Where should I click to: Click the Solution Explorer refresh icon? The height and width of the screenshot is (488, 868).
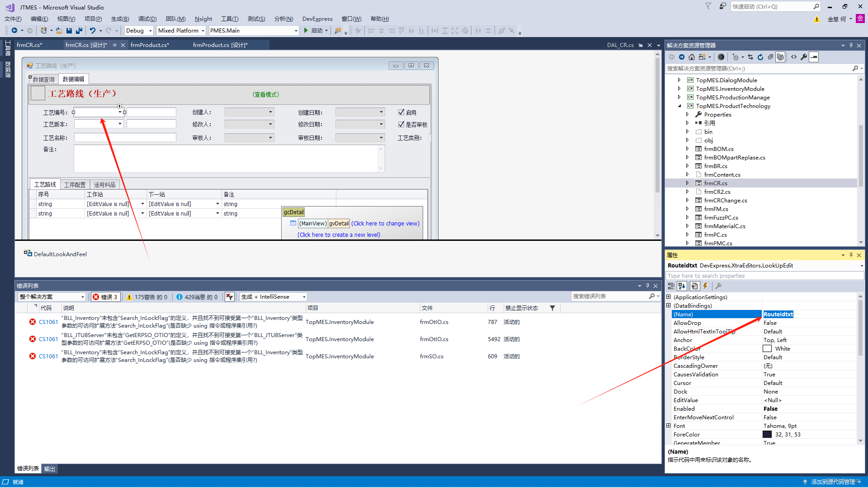coord(760,57)
